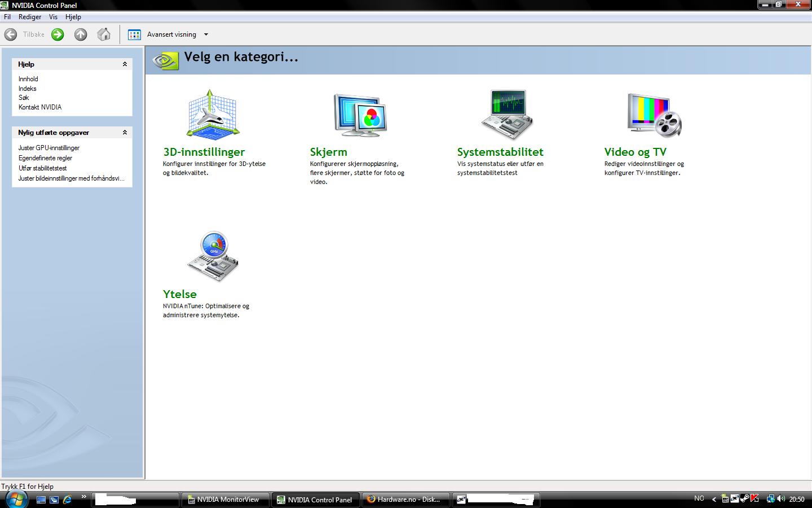Collapse the Hjelp panel
This screenshot has height=508, width=812.
coord(125,64)
